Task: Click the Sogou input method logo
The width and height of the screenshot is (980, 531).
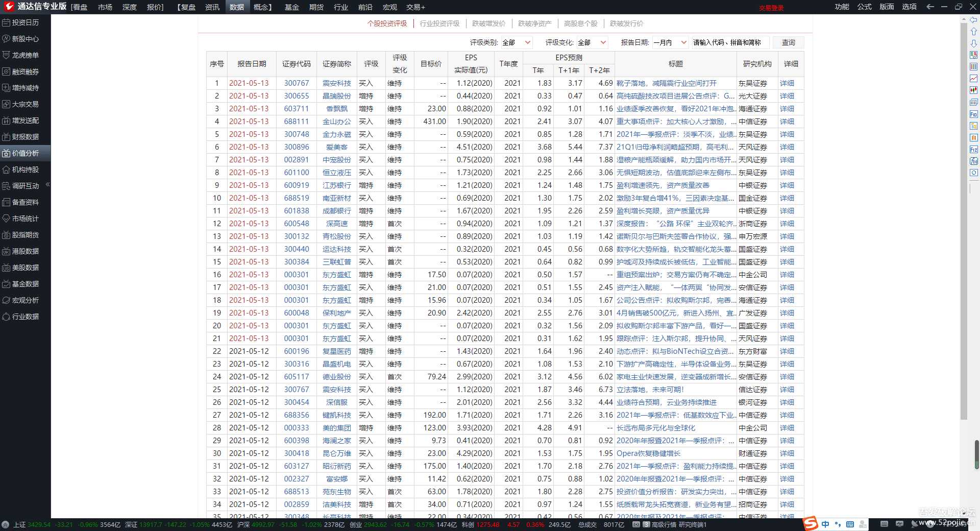Action: (810, 524)
